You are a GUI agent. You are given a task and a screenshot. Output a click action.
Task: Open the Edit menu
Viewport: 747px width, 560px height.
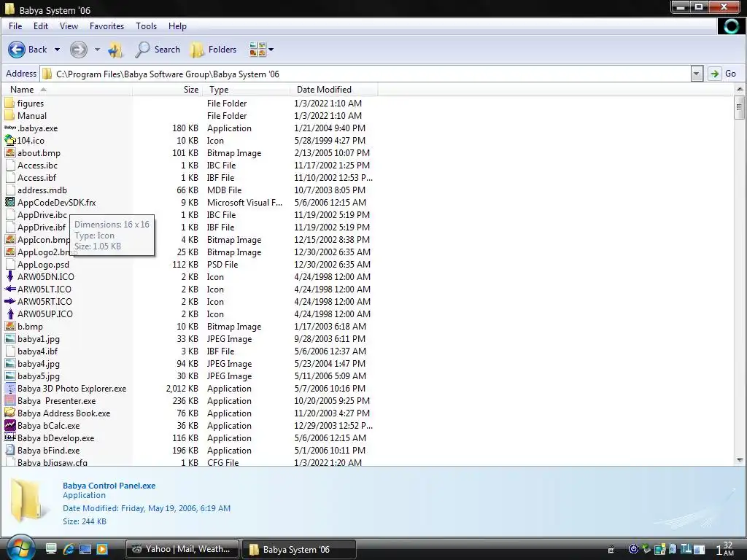(x=41, y=26)
